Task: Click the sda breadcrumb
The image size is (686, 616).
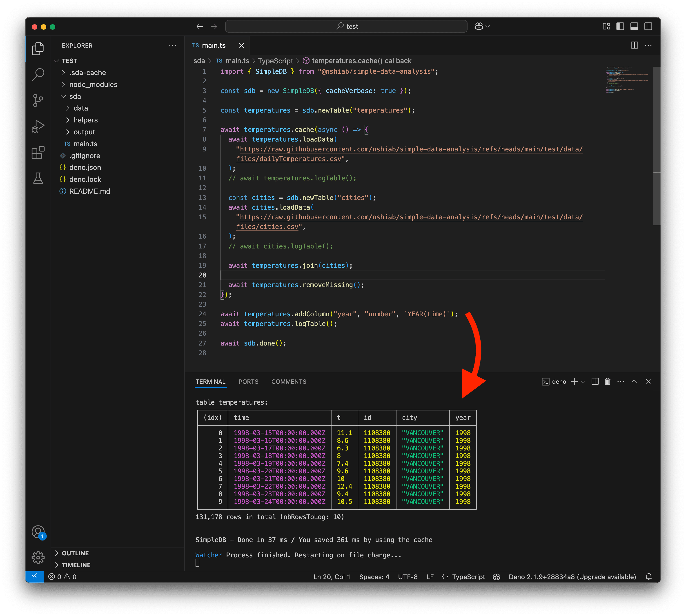Action: [199, 61]
